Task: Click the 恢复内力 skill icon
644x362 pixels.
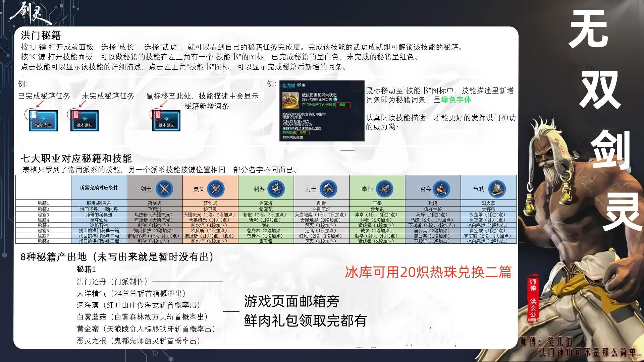Action: point(43,121)
